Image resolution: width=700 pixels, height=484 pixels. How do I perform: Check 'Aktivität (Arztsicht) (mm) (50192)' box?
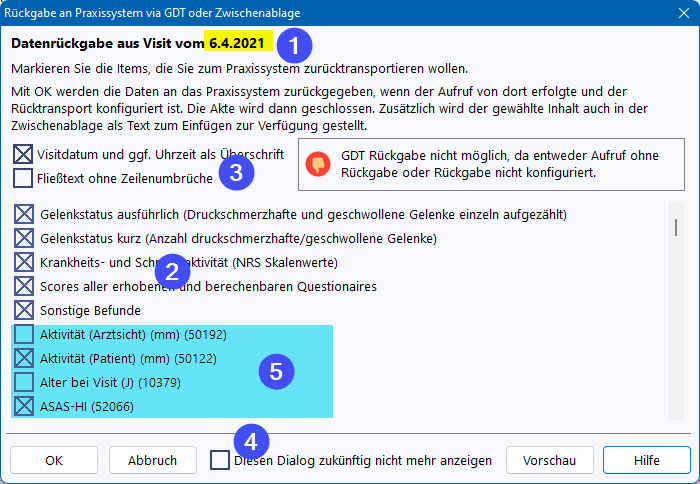click(x=24, y=334)
